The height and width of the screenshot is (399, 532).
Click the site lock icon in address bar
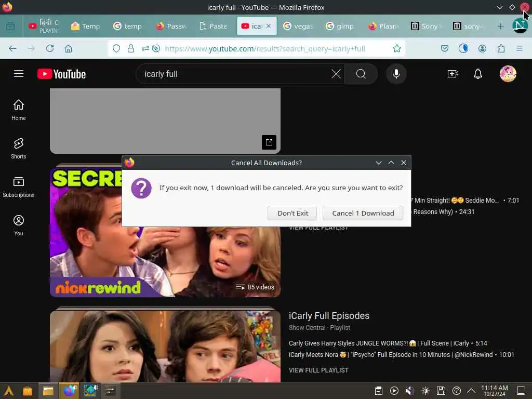click(x=130, y=48)
